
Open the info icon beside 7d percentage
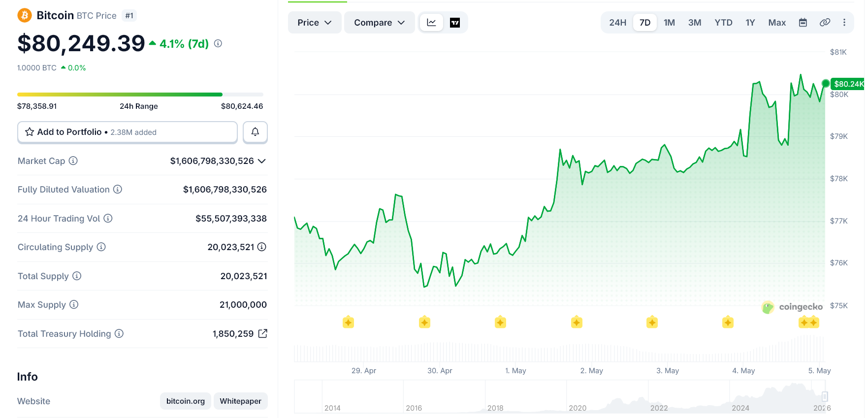coord(218,43)
